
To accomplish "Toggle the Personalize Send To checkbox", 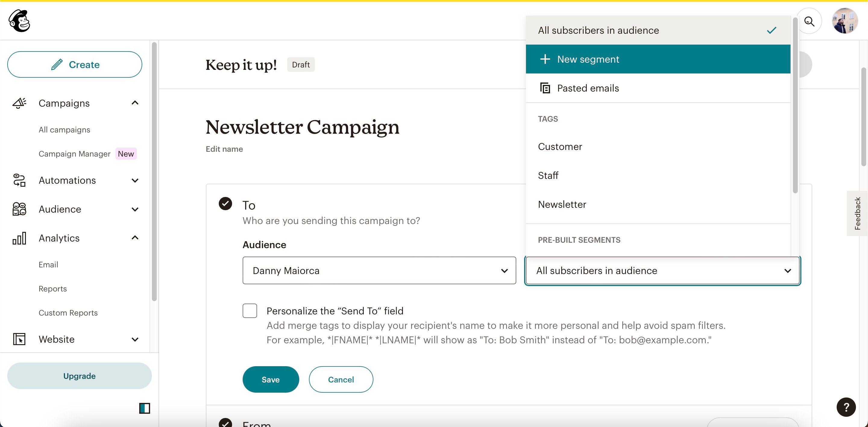I will 250,310.
